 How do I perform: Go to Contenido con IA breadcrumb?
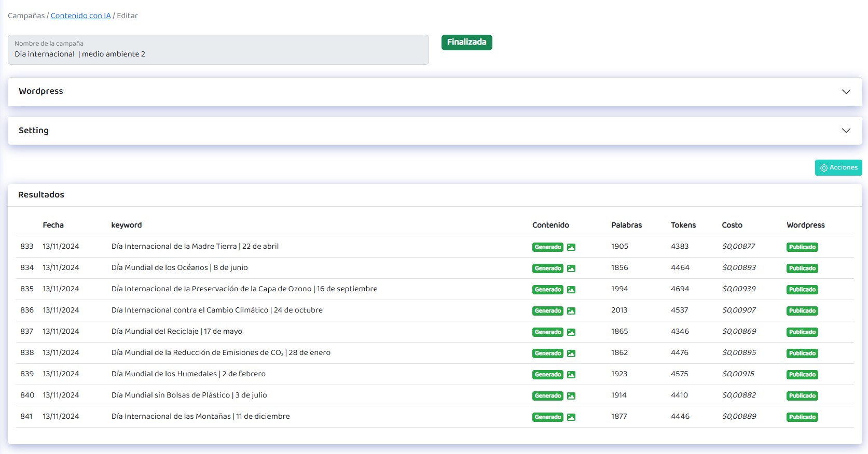[x=80, y=16]
